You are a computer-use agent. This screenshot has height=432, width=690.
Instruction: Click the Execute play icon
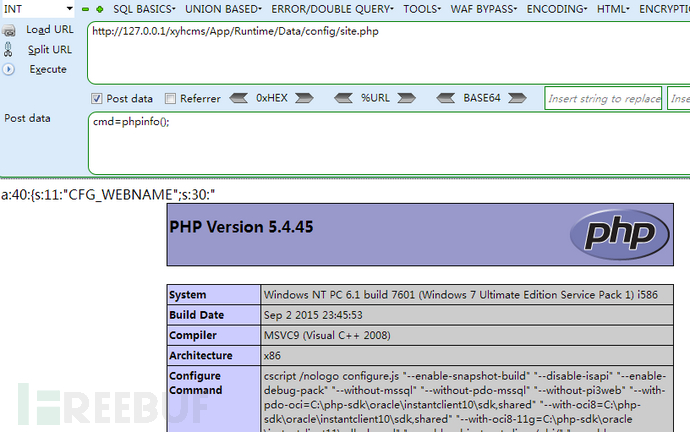tap(8, 70)
